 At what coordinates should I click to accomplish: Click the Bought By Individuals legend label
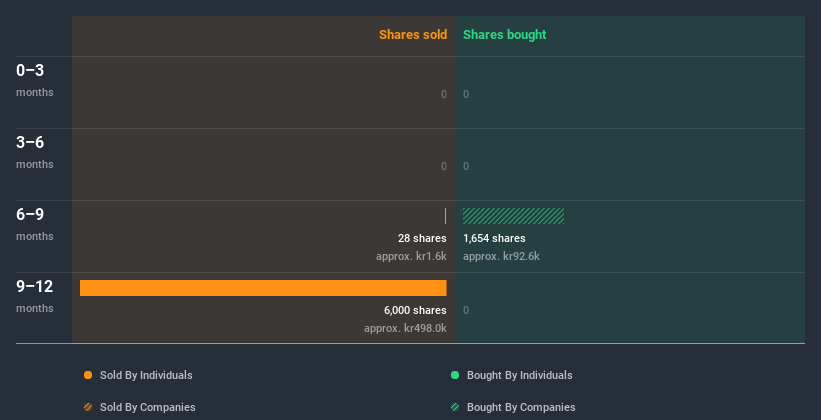point(519,375)
